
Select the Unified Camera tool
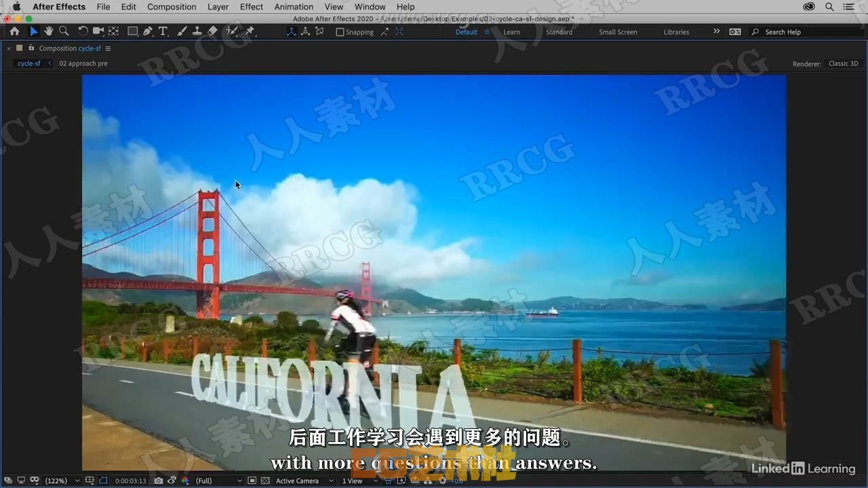click(x=98, y=31)
